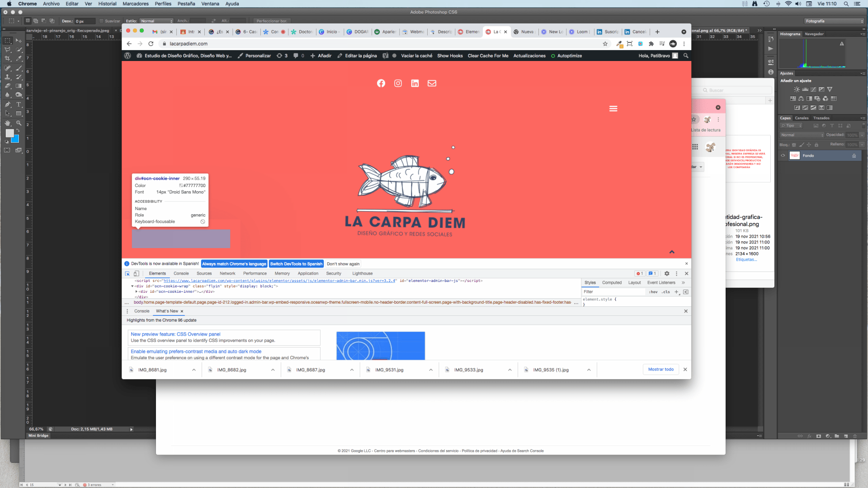
Task: Select the Move tool in Photoshop
Action: tap(19, 41)
